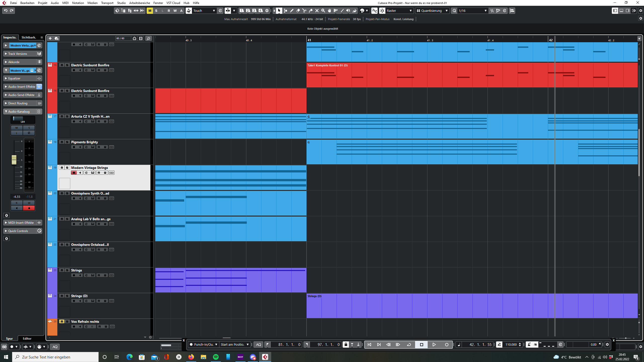644x362 pixels.
Task: Expand the Direct Routing section
Action: click(20, 103)
